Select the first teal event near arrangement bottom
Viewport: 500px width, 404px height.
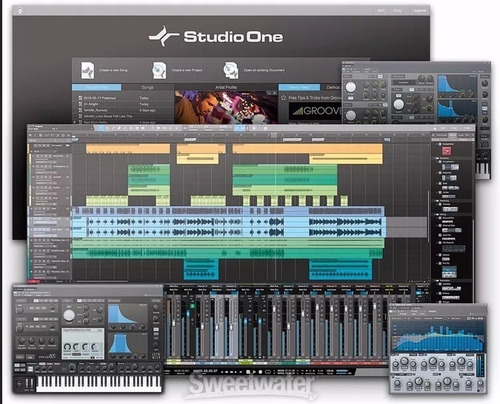201,269
